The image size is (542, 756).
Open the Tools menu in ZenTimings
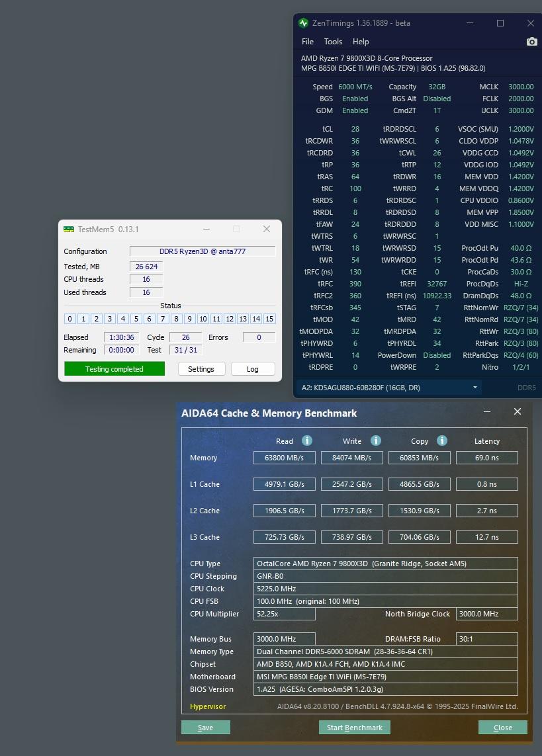(x=333, y=42)
